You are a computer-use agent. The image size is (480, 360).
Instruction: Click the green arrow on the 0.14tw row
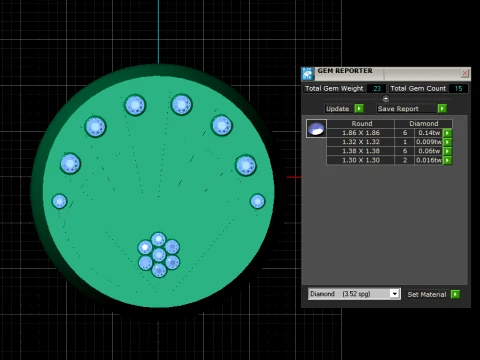[447, 133]
